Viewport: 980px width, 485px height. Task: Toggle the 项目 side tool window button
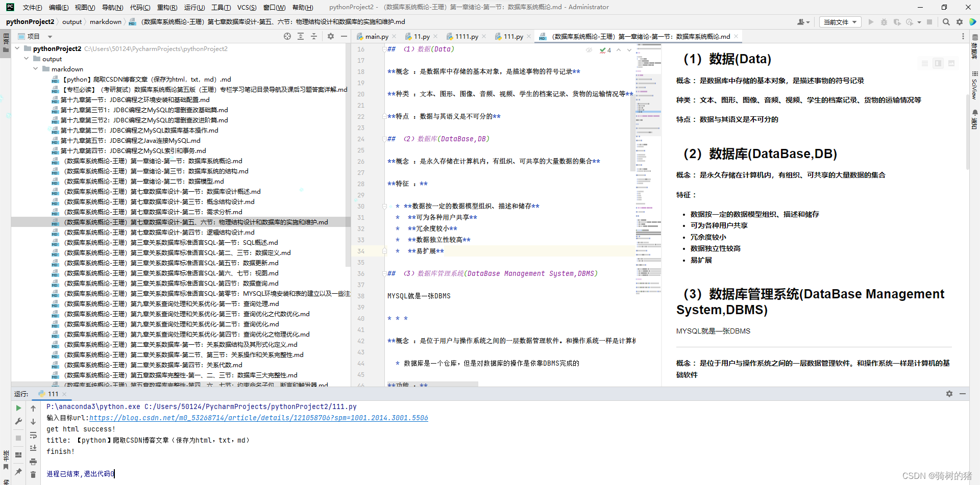6,43
